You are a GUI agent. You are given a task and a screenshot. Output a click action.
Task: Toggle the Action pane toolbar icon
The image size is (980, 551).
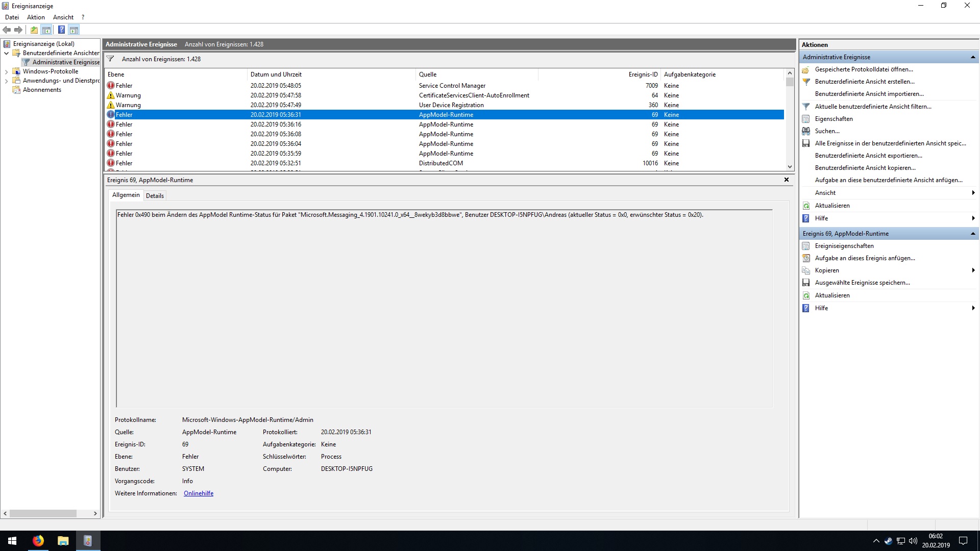click(74, 30)
